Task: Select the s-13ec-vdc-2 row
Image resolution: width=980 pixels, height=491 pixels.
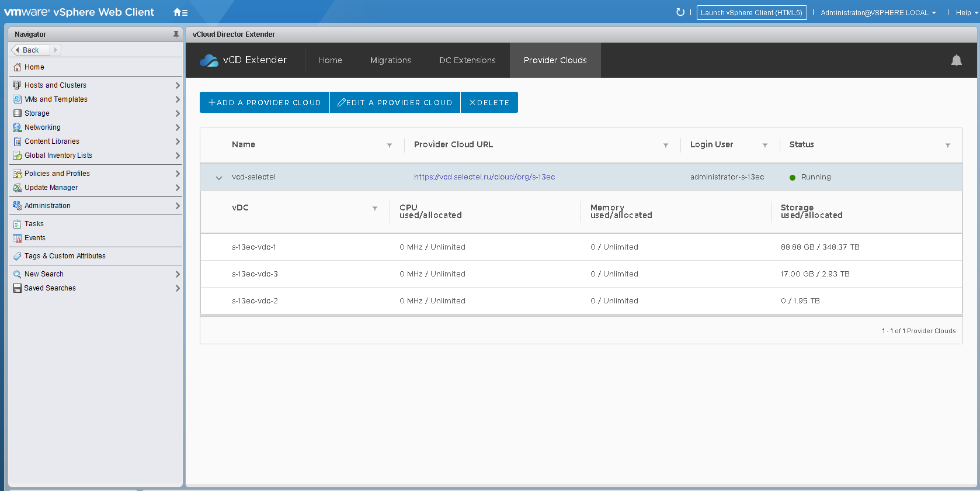Action: (x=581, y=301)
